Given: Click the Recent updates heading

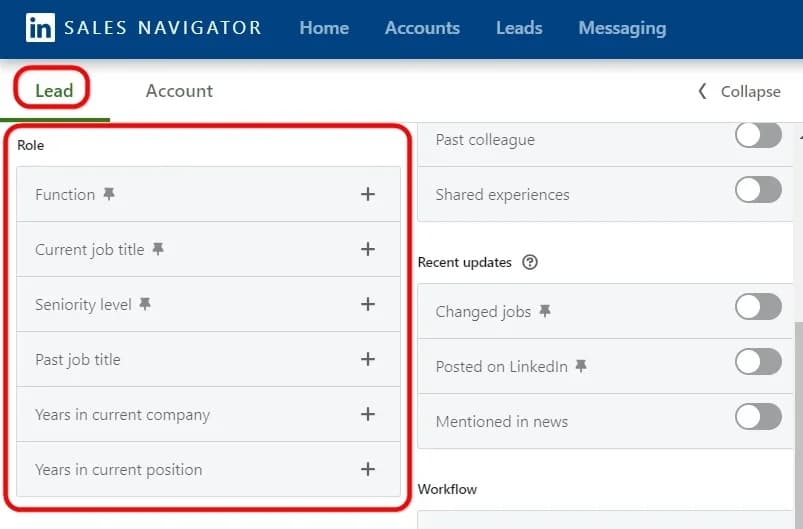Looking at the screenshot, I should tap(464, 263).
